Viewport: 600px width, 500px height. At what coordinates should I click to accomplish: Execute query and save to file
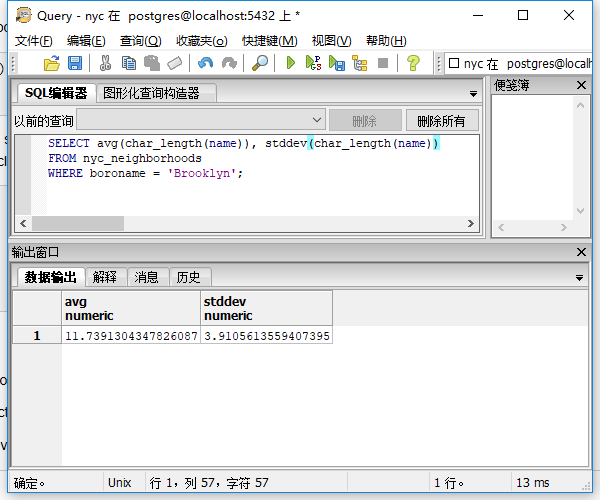click(x=337, y=63)
